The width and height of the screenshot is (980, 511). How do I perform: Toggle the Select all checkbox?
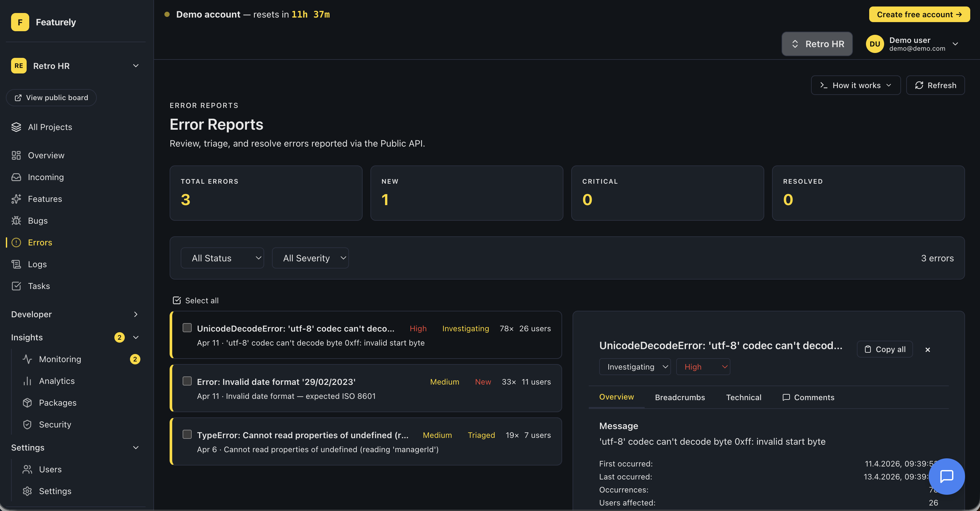(176, 300)
